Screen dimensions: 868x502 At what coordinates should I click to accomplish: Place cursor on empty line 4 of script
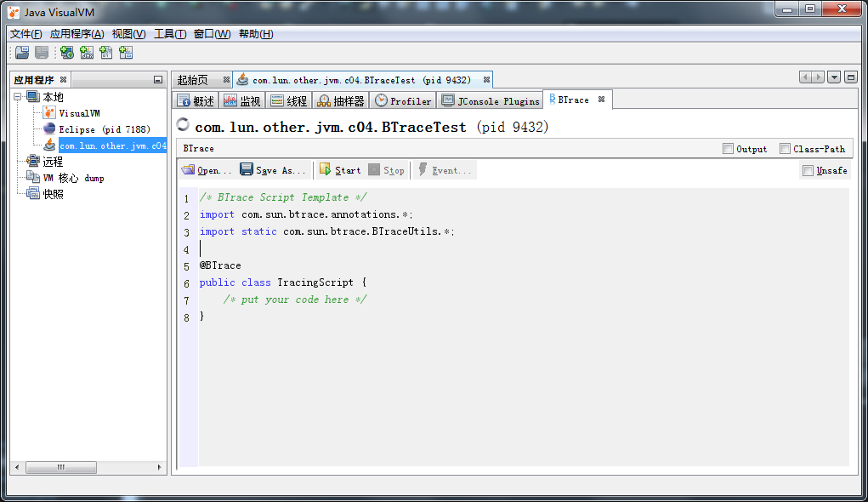tap(524, 248)
